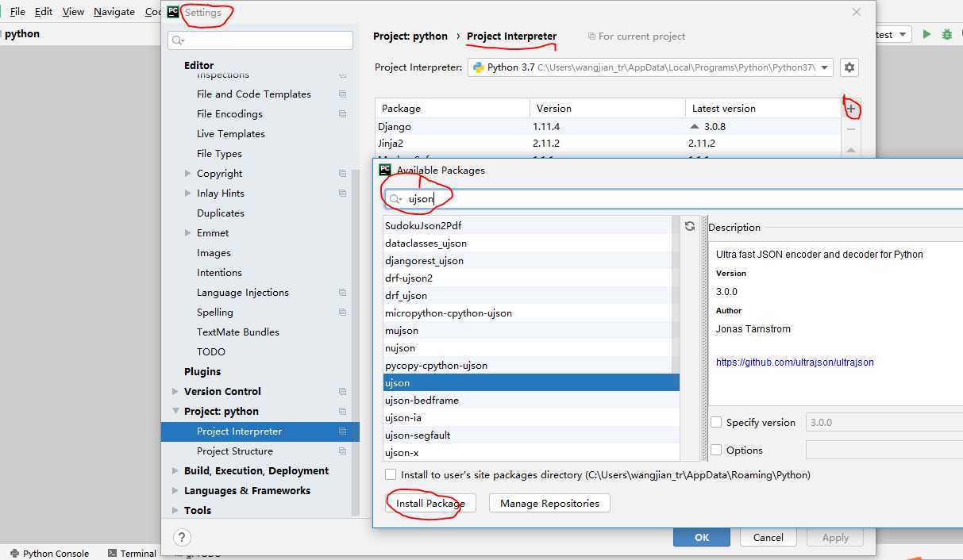Click the remove package minus icon

[x=851, y=128]
